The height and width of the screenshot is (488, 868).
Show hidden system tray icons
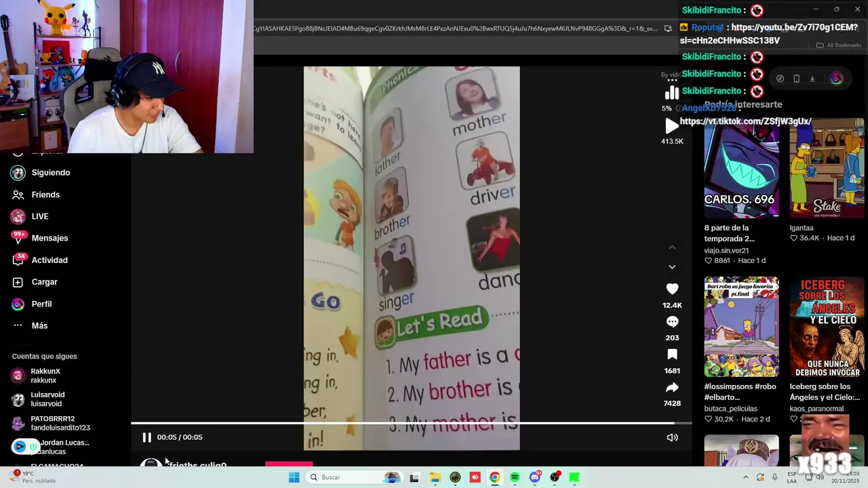(745, 477)
